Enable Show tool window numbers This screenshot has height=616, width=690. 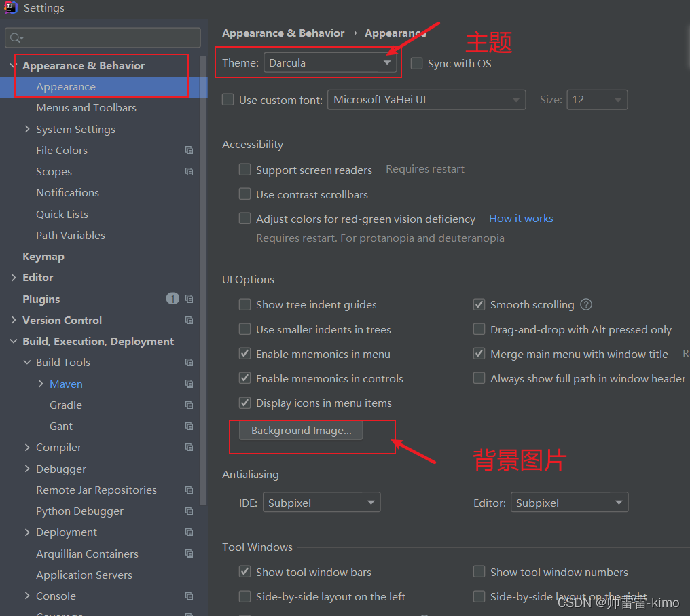tap(479, 572)
